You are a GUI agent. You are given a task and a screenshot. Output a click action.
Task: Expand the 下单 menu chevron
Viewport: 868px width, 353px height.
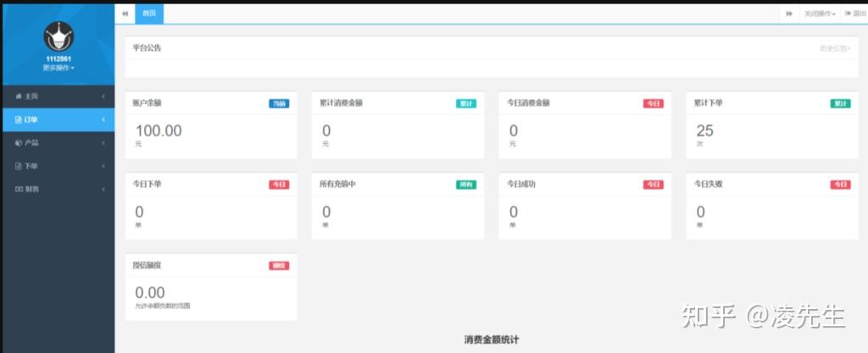[103, 166]
